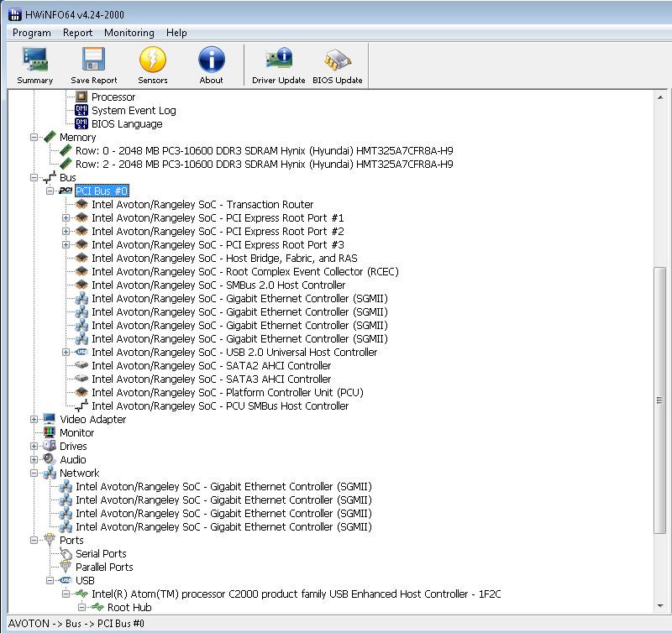The height and width of the screenshot is (633, 672).
Task: Open the Monitoring menu
Action: click(129, 33)
